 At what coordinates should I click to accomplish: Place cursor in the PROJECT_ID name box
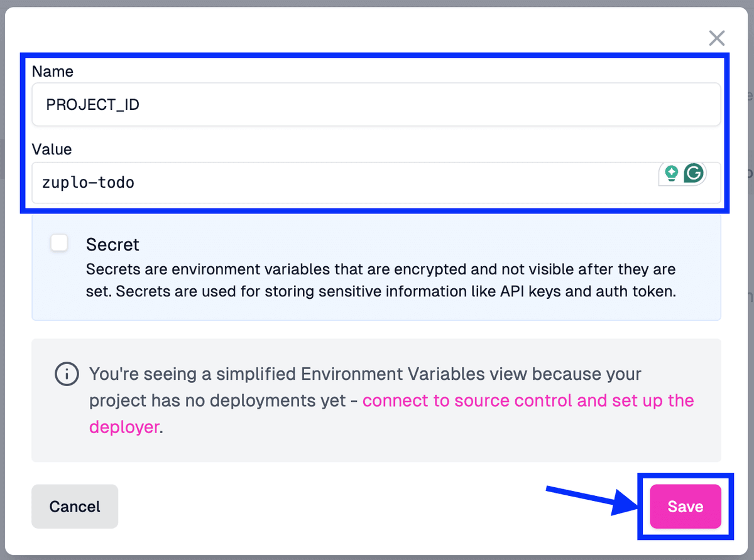point(251,104)
